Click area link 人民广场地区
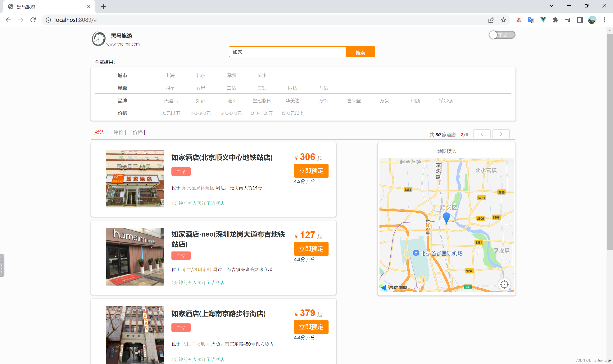The height and width of the screenshot is (364, 613). click(x=196, y=344)
